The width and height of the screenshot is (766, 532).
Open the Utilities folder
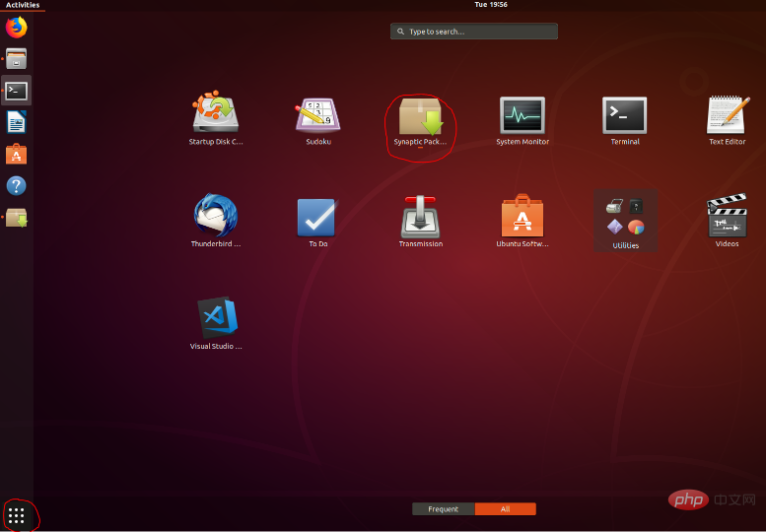(x=625, y=221)
